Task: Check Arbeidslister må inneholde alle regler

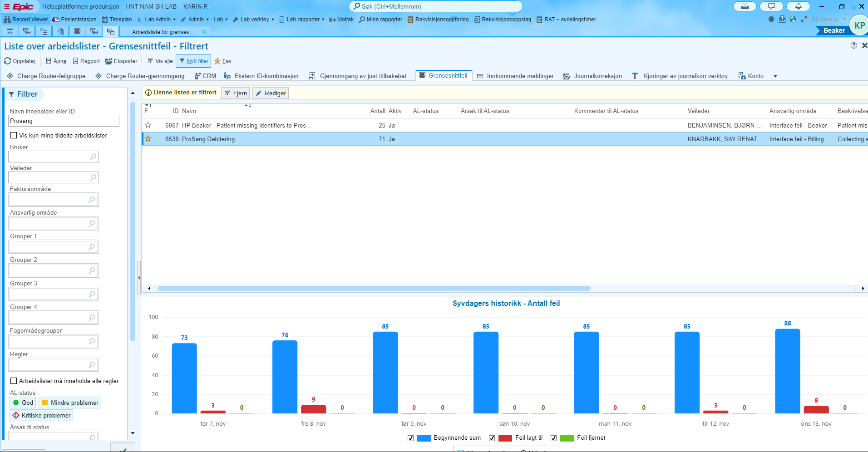Action: pyautogui.click(x=14, y=381)
